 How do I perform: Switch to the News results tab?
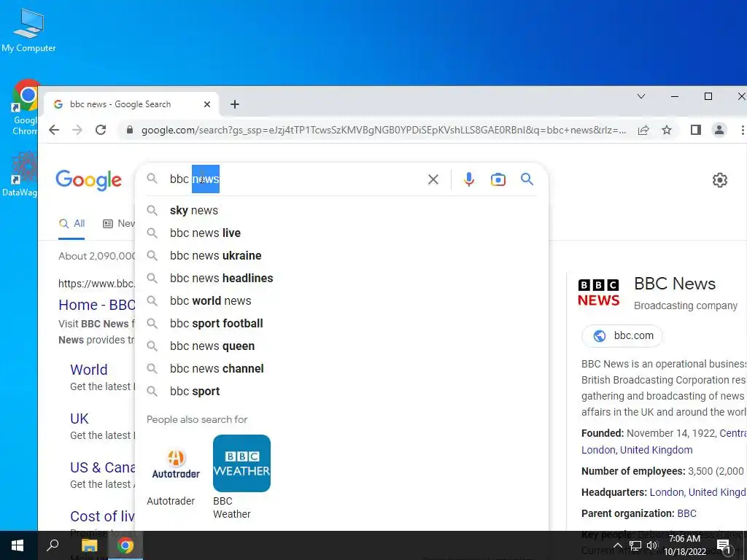pyautogui.click(x=119, y=224)
